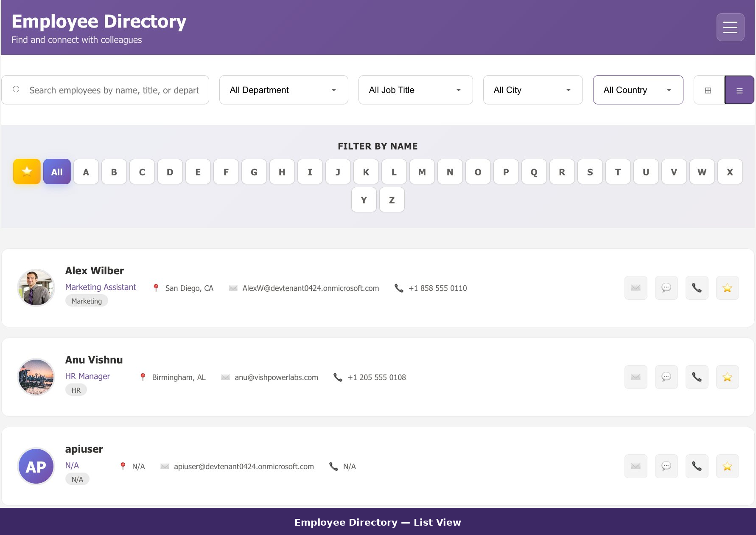Open the All City dropdown
Screen dimensions: 756x535
533,90
